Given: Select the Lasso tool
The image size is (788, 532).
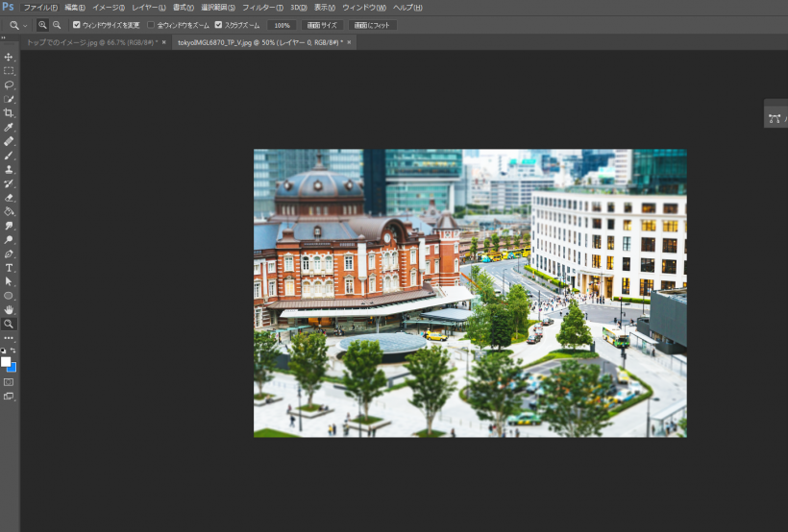Looking at the screenshot, I should [x=9, y=85].
